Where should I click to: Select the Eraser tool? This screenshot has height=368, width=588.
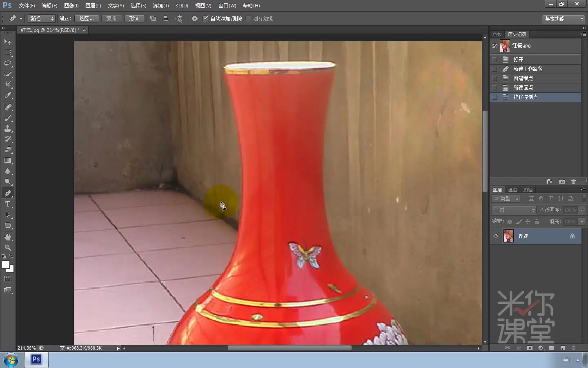tap(8, 150)
